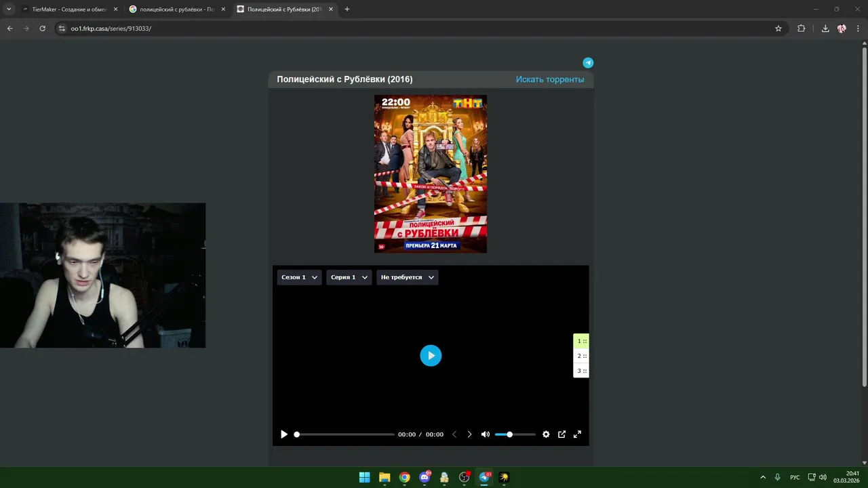Open the video in a pop-out window
Image resolution: width=868 pixels, height=488 pixels.
tap(561, 434)
